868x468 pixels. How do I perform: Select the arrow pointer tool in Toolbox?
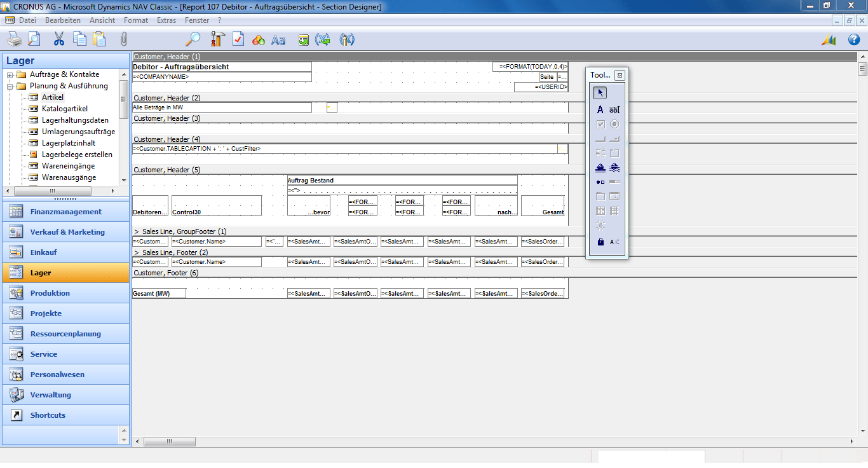tap(600, 93)
